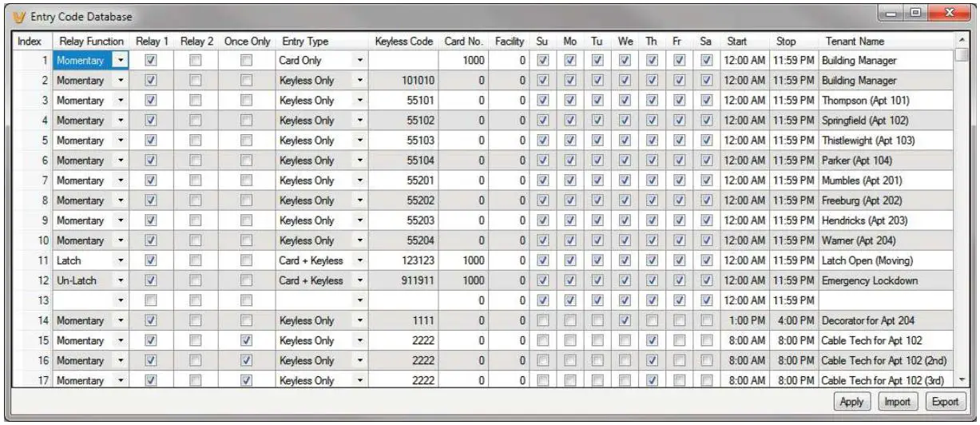Click tenant name Springfield (Apt 102)
Image resolution: width=980 pixels, height=425 pixels.
(x=865, y=121)
